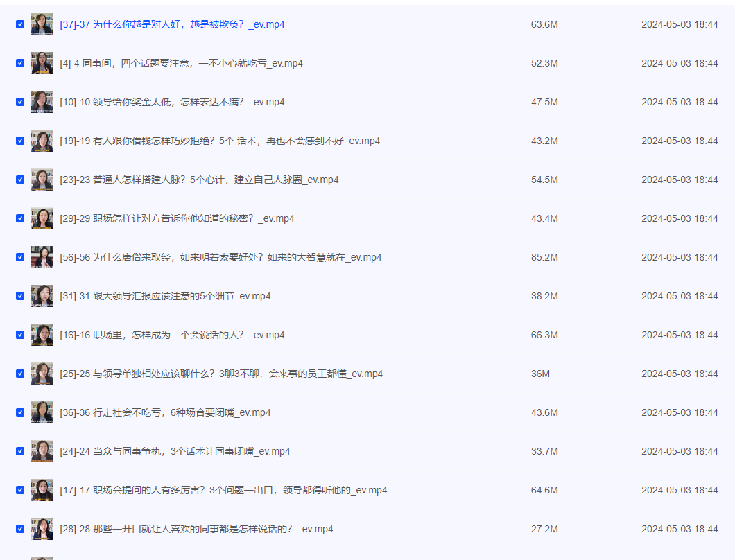Click thumbnail of [19]-19 有人跟你借钱 video

coord(42,141)
